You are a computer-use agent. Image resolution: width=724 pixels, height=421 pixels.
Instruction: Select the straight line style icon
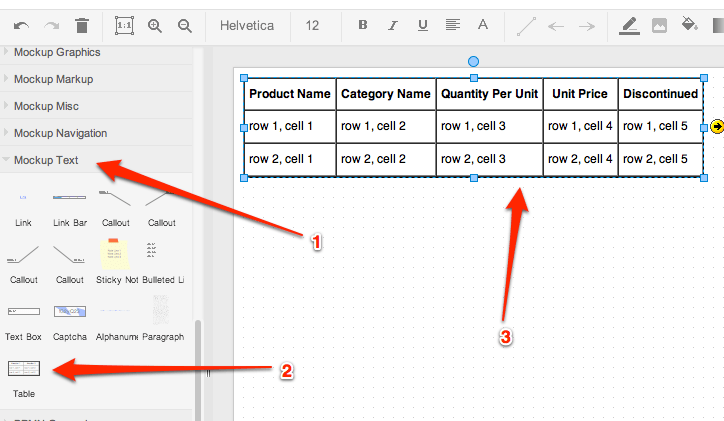[526, 26]
